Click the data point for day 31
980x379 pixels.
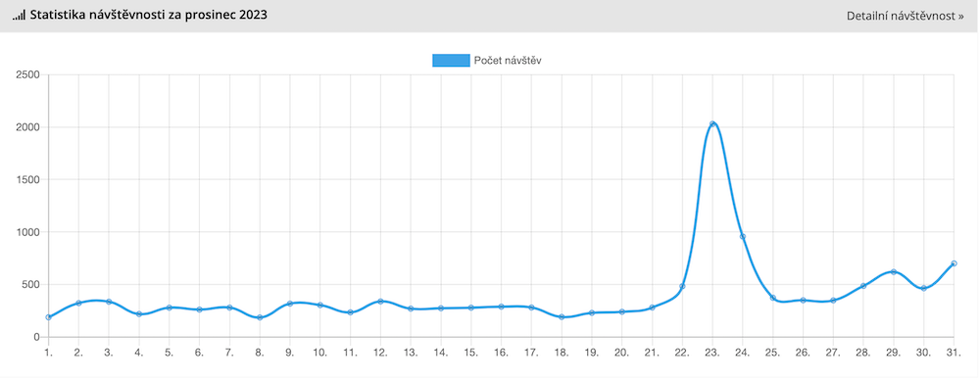pyautogui.click(x=954, y=263)
